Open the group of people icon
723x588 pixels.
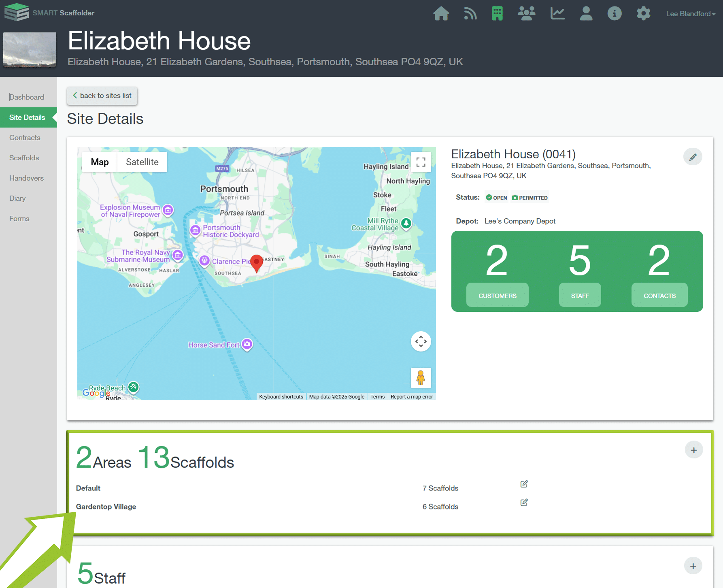526,13
